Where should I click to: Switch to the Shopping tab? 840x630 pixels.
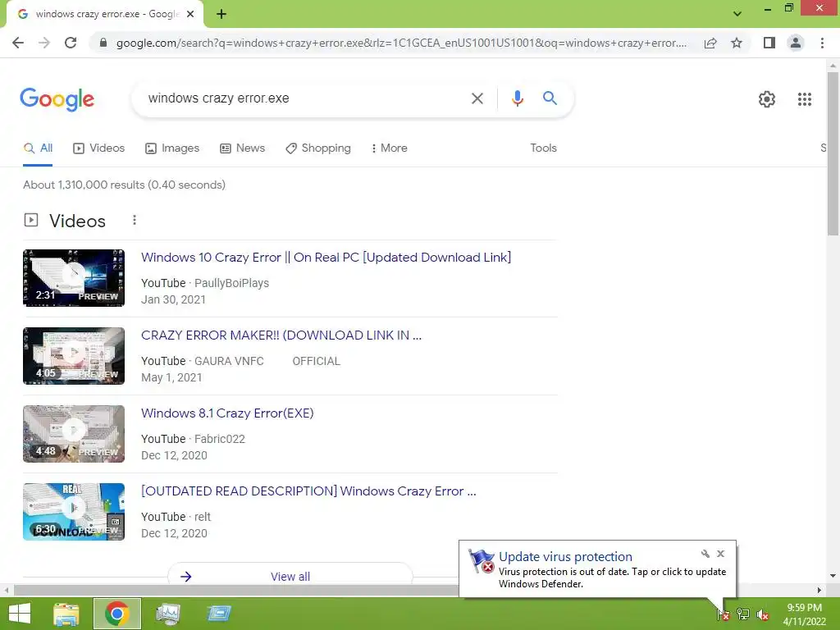(318, 148)
